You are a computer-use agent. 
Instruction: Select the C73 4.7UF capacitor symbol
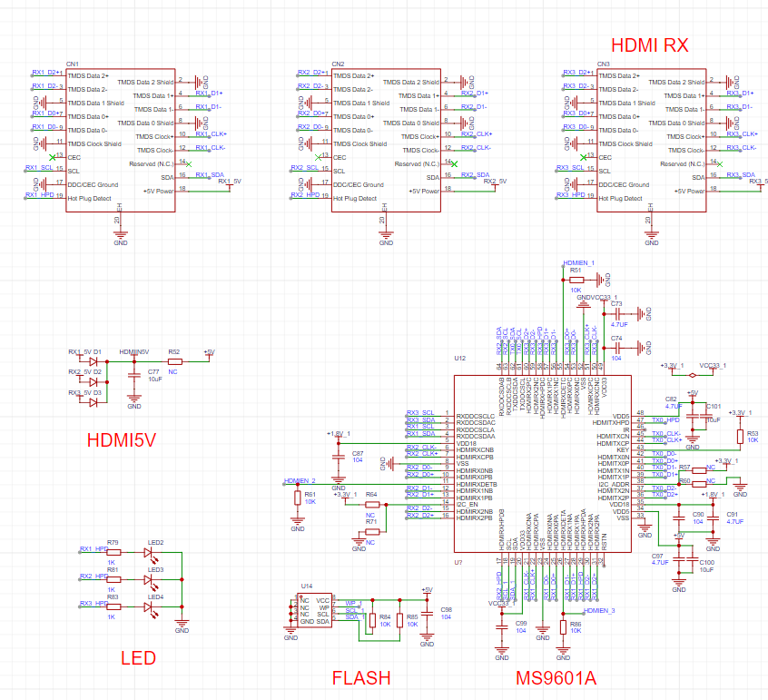[617, 314]
